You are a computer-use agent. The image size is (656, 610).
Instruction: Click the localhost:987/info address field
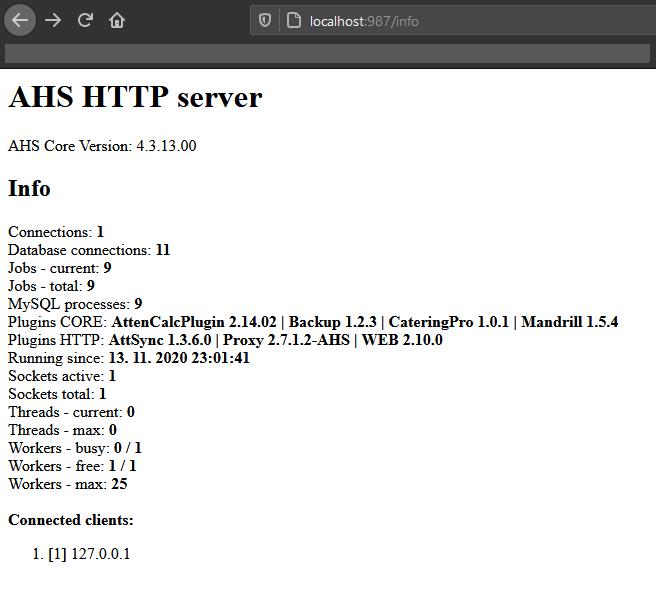[450, 21]
